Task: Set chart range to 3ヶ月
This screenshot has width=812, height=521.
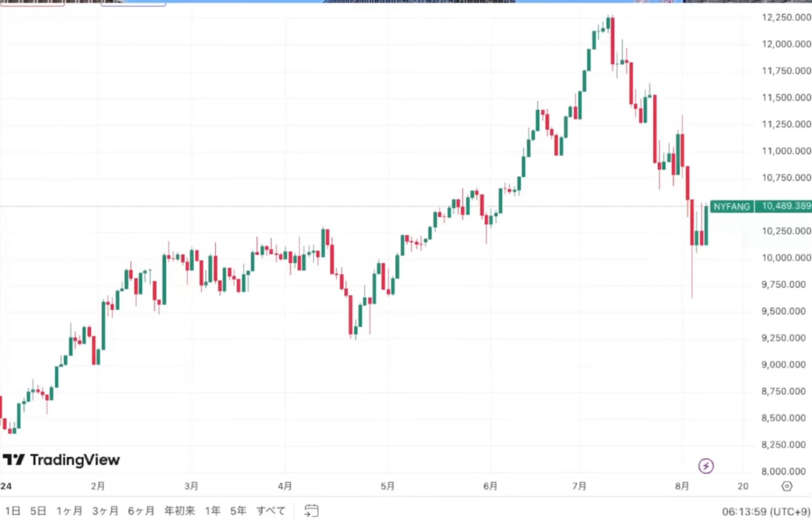Action: [x=105, y=511]
